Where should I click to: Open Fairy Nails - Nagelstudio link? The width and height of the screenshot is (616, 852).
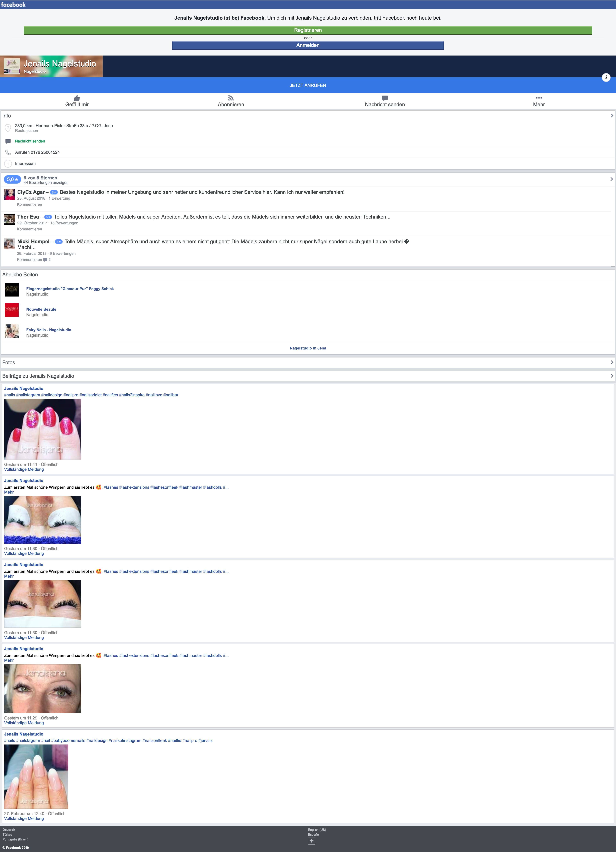(x=48, y=330)
